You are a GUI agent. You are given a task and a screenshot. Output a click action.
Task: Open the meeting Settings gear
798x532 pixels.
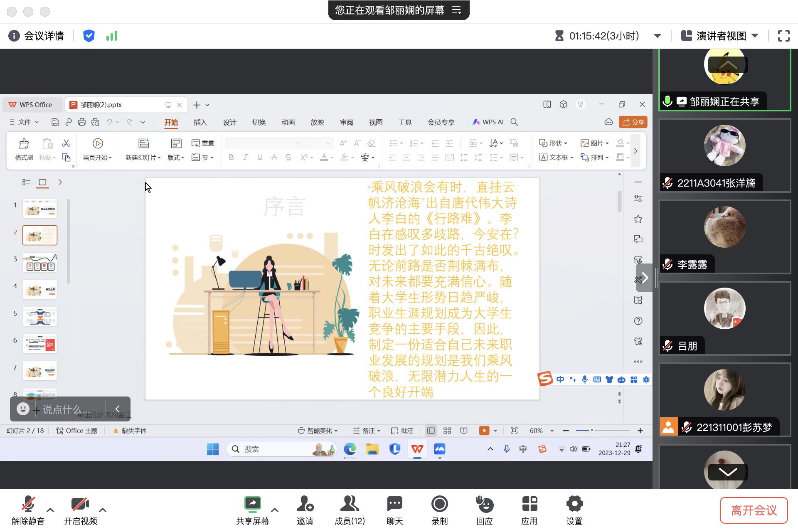pos(574,504)
